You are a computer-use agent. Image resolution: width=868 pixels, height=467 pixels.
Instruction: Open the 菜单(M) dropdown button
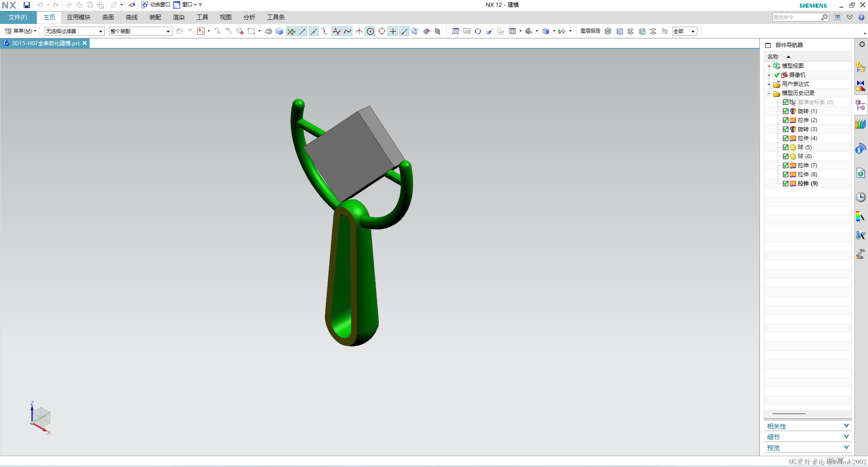click(20, 31)
